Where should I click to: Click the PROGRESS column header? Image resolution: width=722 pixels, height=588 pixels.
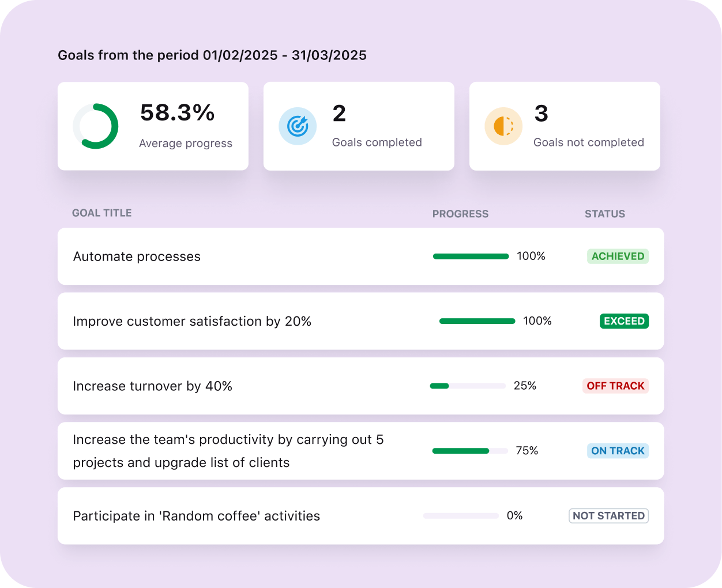click(460, 214)
